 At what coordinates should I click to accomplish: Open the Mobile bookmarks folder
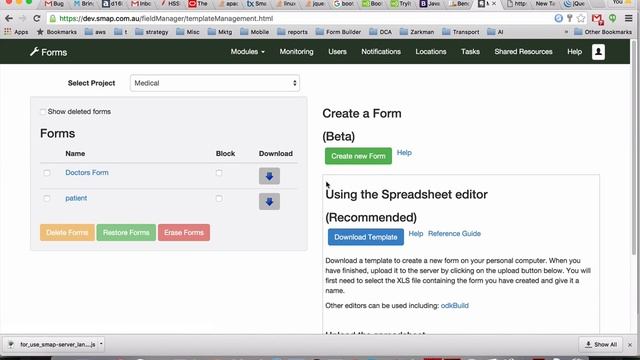pos(254,32)
